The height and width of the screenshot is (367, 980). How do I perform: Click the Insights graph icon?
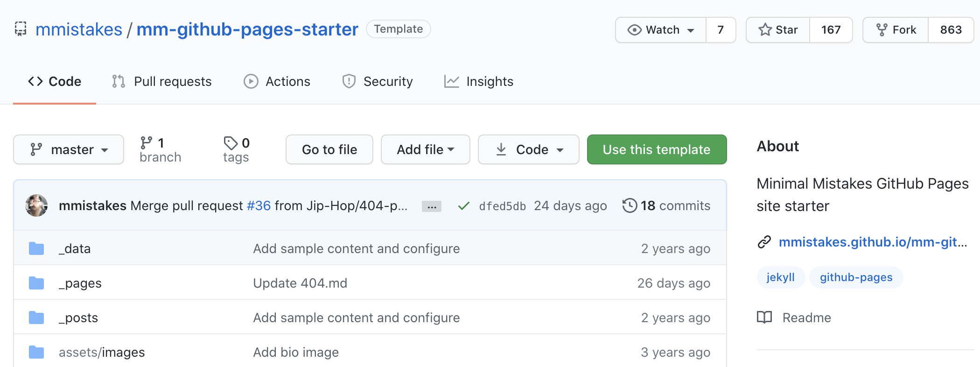click(x=451, y=81)
